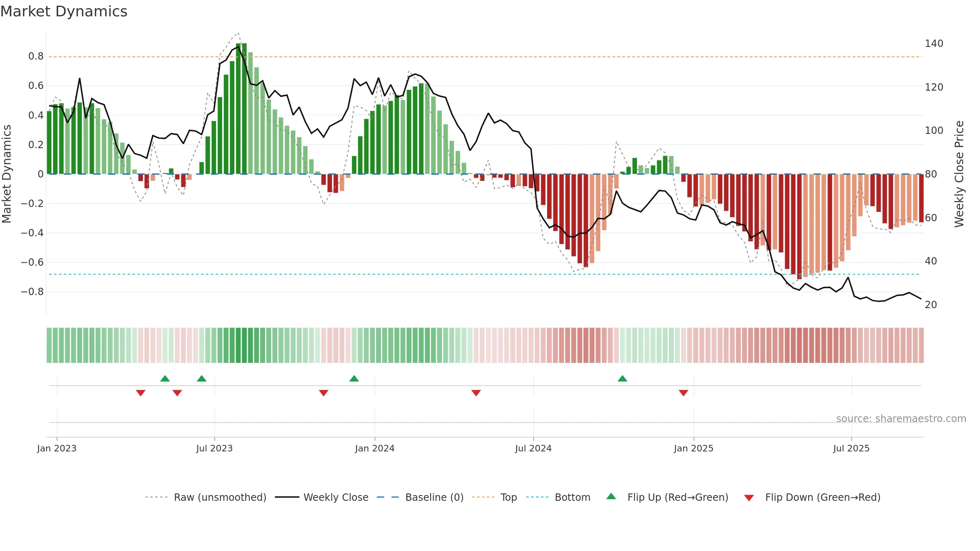Viewport: 980px width, 551px height.
Task: Click the positive 0.8 left axis tick
Action: tap(36, 56)
